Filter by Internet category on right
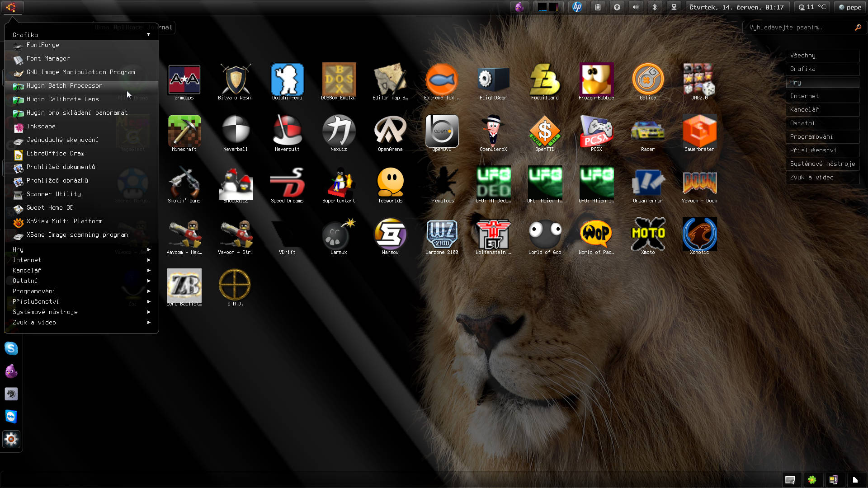 coord(822,96)
